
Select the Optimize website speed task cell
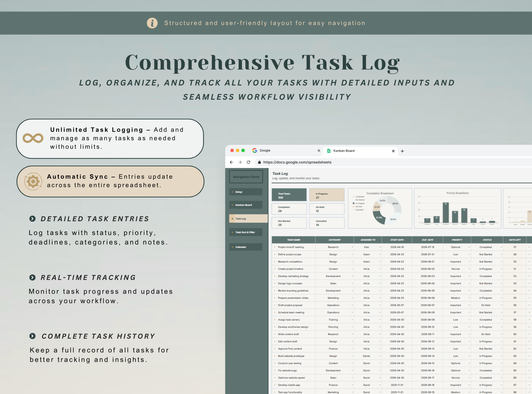pos(294,378)
